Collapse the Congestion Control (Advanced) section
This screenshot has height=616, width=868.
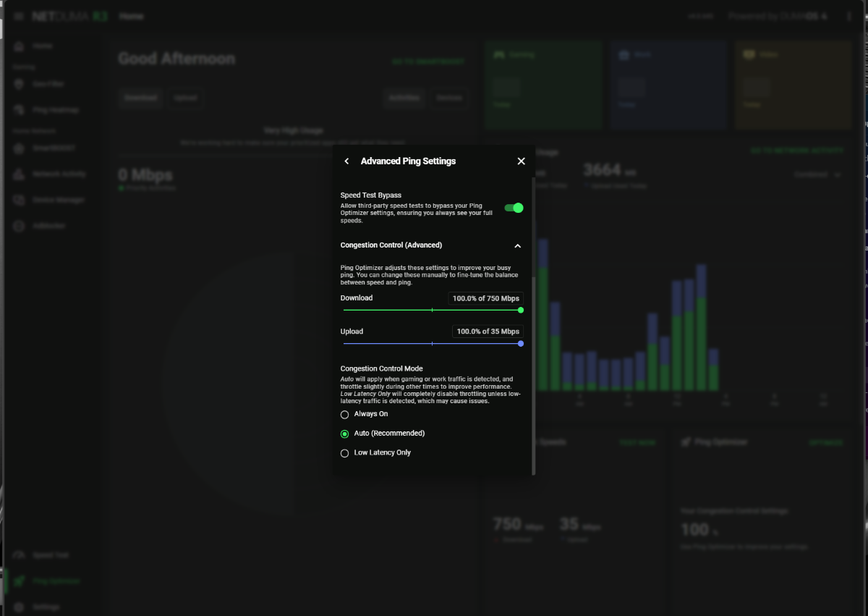(x=517, y=246)
